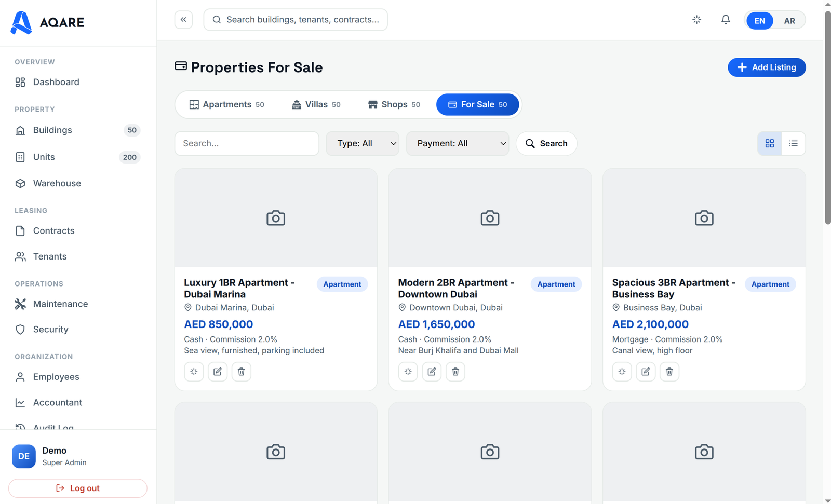Edit Modern 2BR Apartment listing
The width and height of the screenshot is (831, 504).
point(432,372)
